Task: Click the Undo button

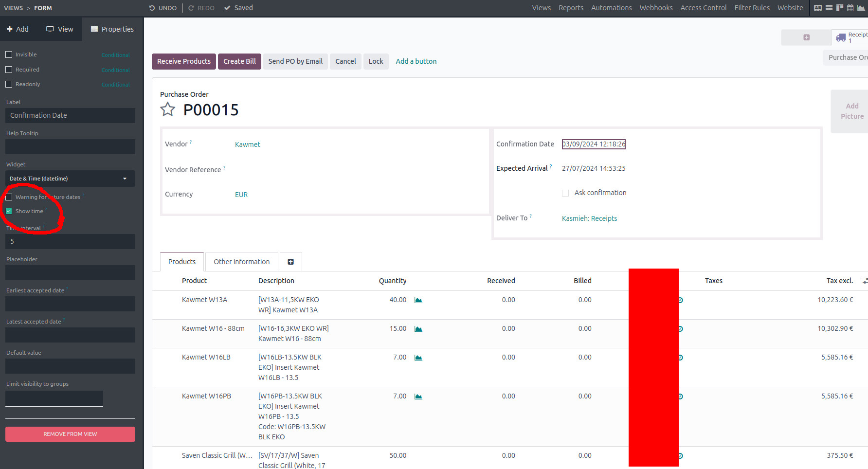Action: click(163, 8)
